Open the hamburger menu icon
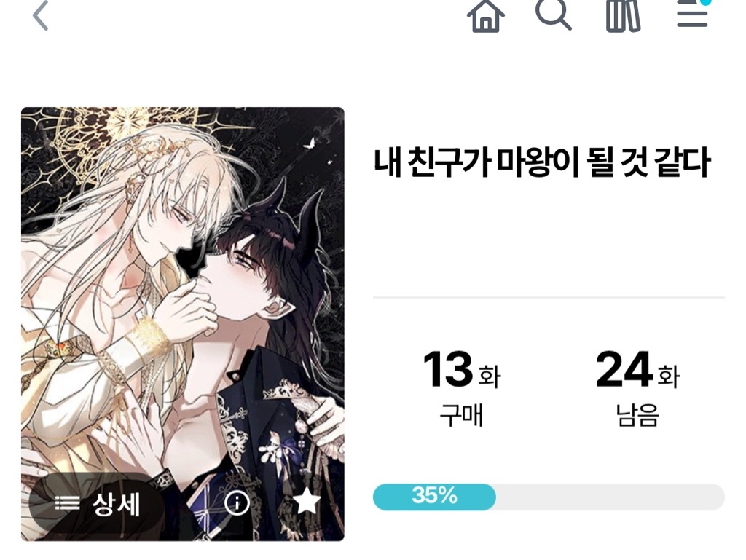Screen dimensions: 746x560 (x=692, y=13)
